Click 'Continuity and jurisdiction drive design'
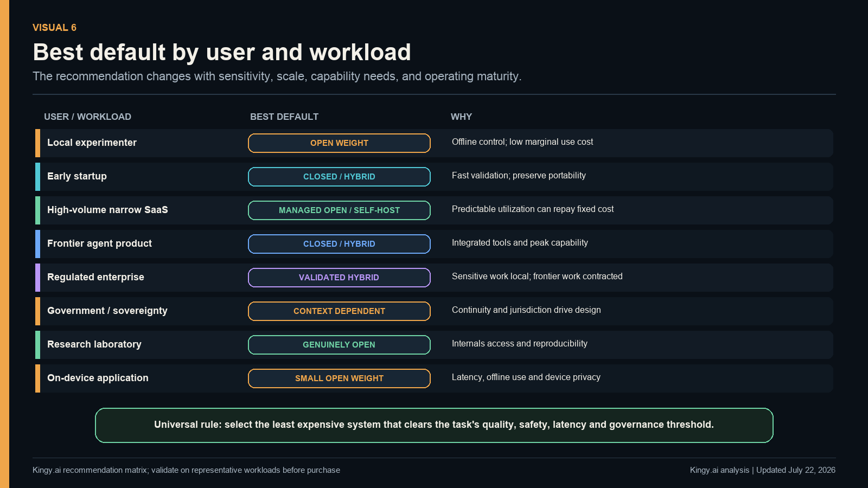Image resolution: width=868 pixels, height=488 pixels. point(526,310)
